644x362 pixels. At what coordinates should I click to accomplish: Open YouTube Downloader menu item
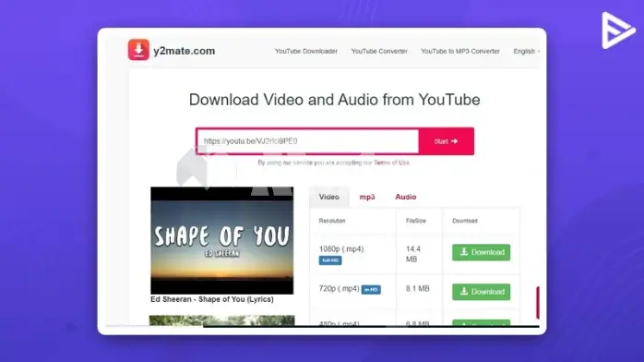click(306, 51)
